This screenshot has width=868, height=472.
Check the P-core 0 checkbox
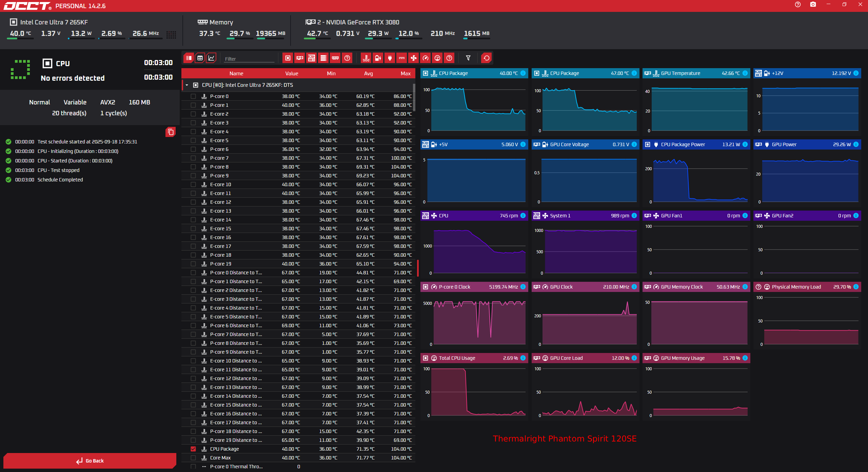point(193,96)
